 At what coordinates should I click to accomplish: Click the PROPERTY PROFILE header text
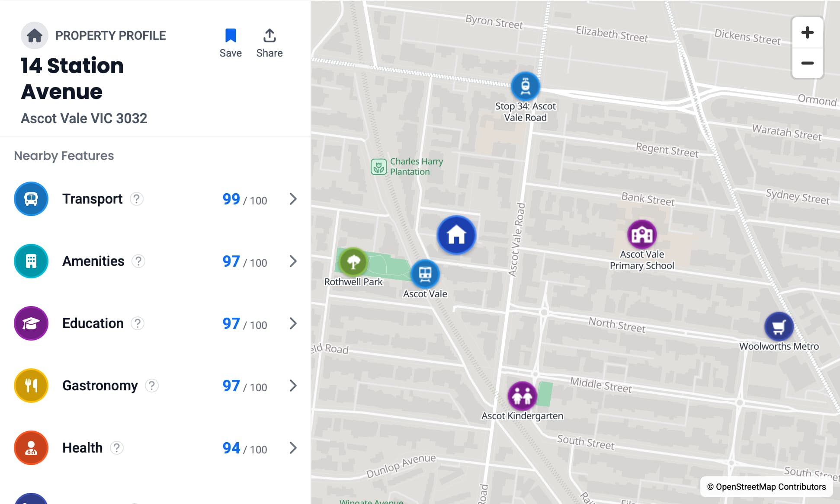(x=111, y=35)
